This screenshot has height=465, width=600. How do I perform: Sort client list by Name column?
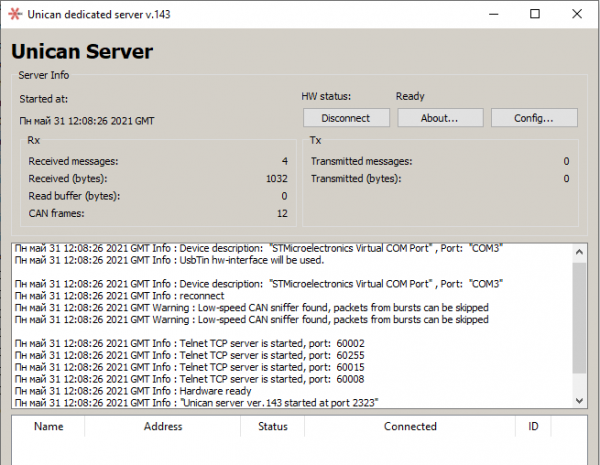pos(49,426)
